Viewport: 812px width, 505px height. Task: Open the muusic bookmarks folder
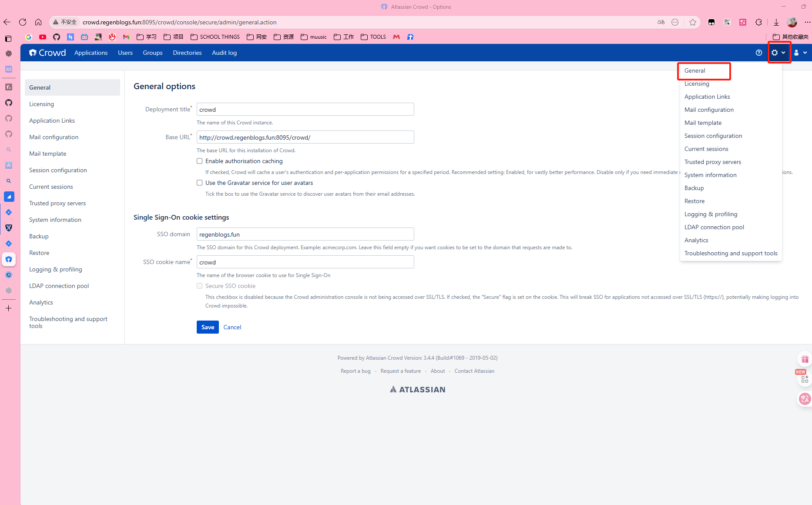pos(314,37)
